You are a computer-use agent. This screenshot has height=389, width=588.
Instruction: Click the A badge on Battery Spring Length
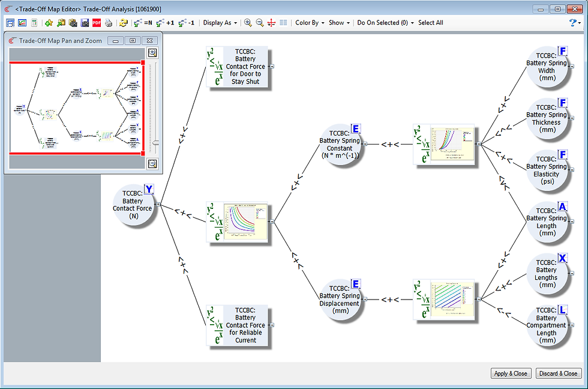[563, 207]
